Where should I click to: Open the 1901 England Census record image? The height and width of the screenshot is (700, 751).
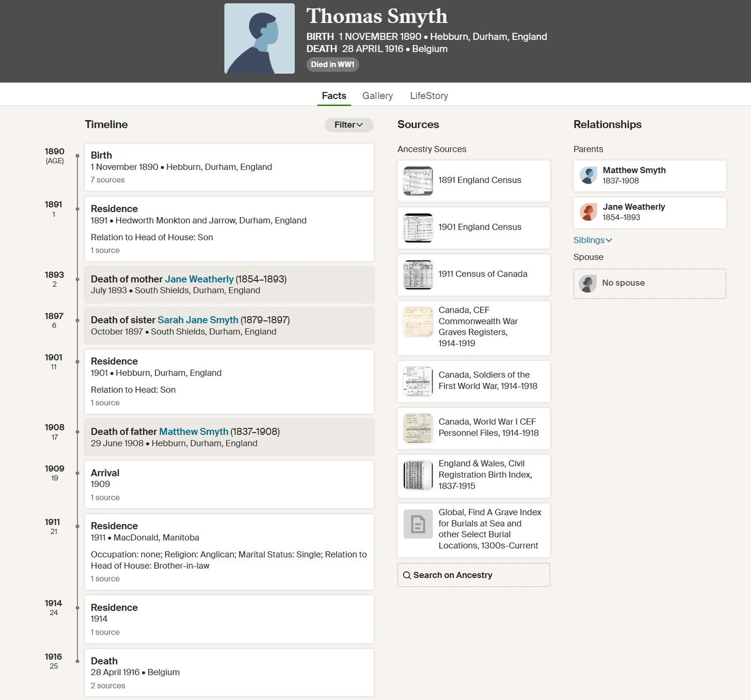[418, 228]
